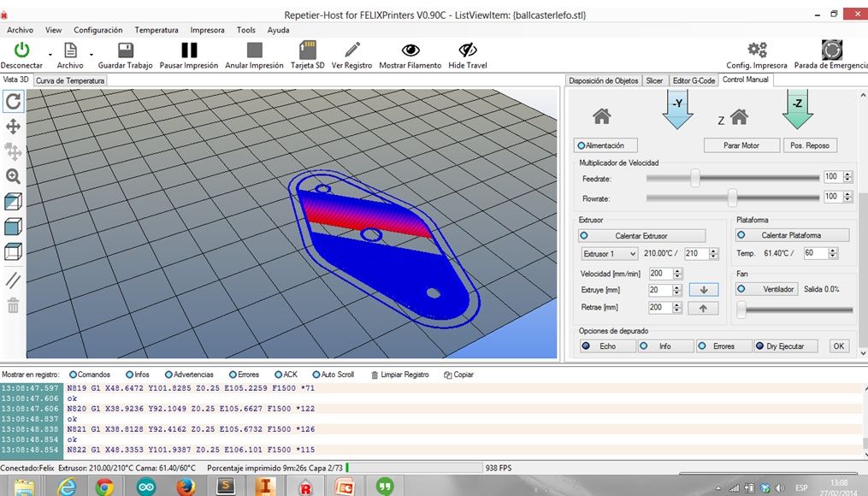868x496 pixels.
Task: Click the Pos. Reposo button
Action: click(x=810, y=145)
